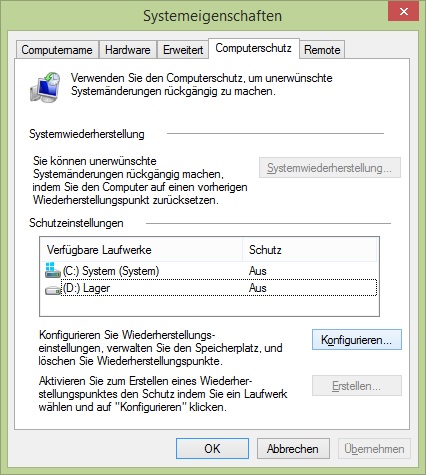This screenshot has width=426, height=475.
Task: Confirm with the OK button
Action: tap(212, 449)
